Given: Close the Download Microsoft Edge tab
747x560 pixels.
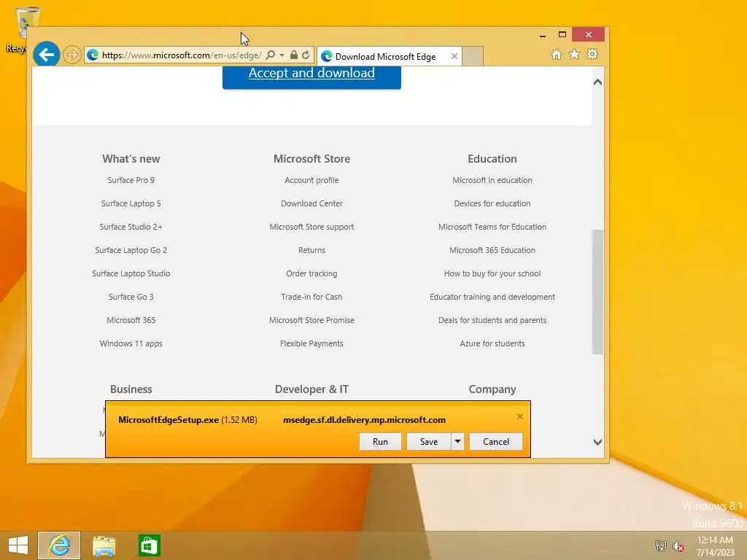Looking at the screenshot, I should coord(454,56).
